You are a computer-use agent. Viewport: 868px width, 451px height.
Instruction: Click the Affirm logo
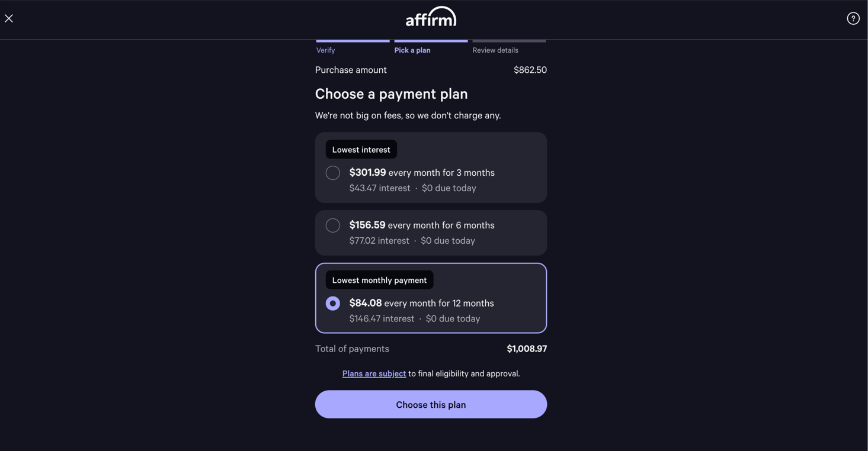[431, 17]
